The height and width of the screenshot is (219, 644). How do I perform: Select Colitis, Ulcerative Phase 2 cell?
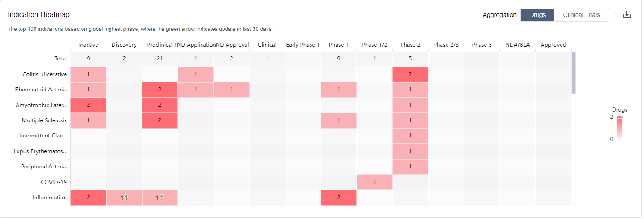tap(410, 74)
